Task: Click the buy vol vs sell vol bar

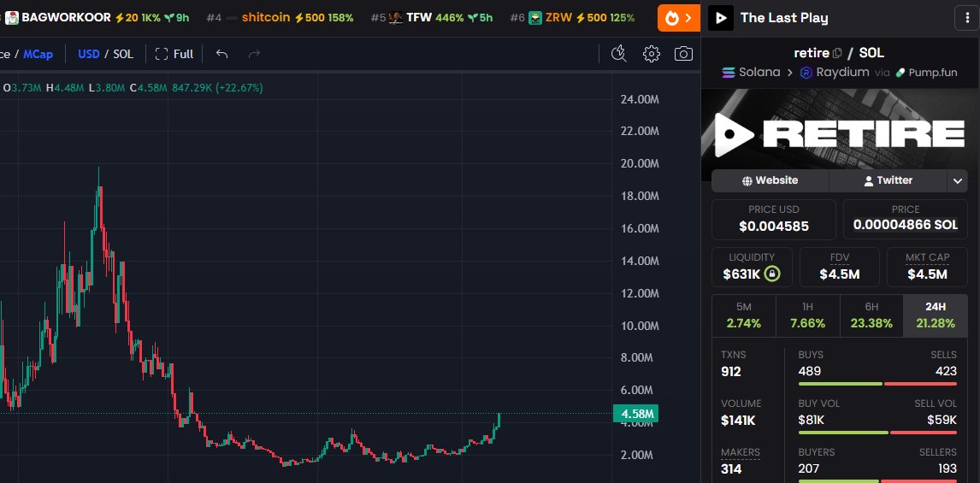Action: click(877, 433)
